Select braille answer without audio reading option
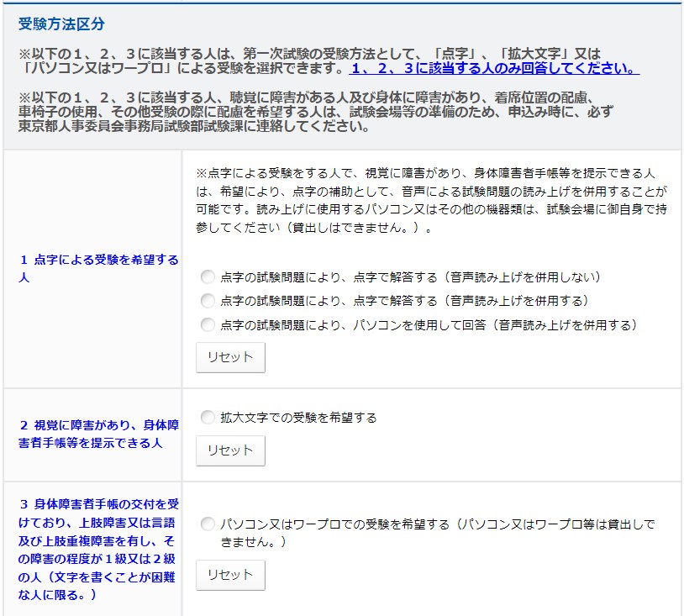This screenshot has width=684, height=616. pyautogui.click(x=208, y=277)
